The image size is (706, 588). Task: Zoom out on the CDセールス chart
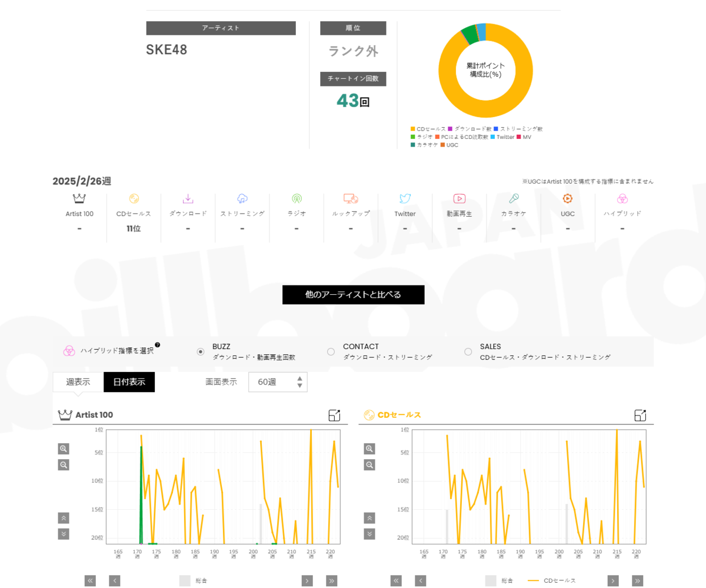tap(369, 465)
